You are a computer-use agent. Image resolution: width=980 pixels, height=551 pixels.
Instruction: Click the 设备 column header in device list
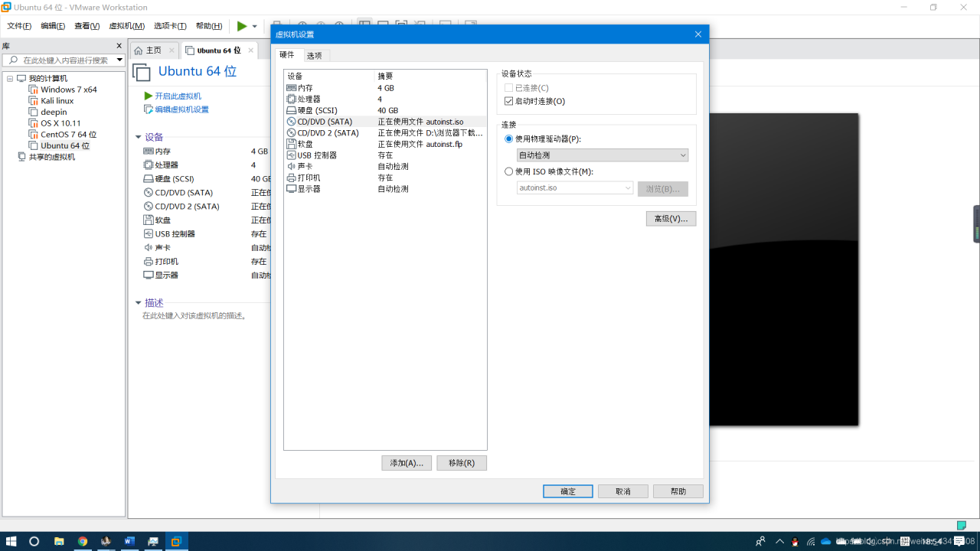(329, 77)
